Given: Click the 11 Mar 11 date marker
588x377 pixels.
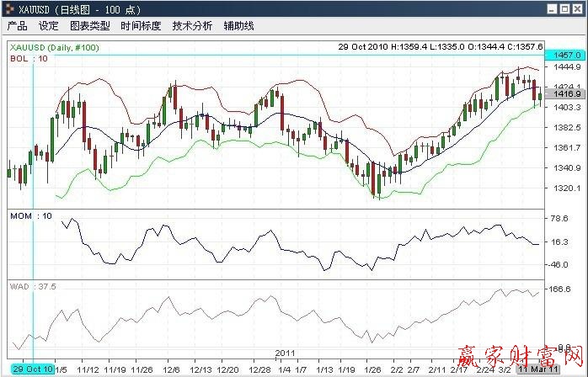Looking at the screenshot, I should (x=536, y=369).
